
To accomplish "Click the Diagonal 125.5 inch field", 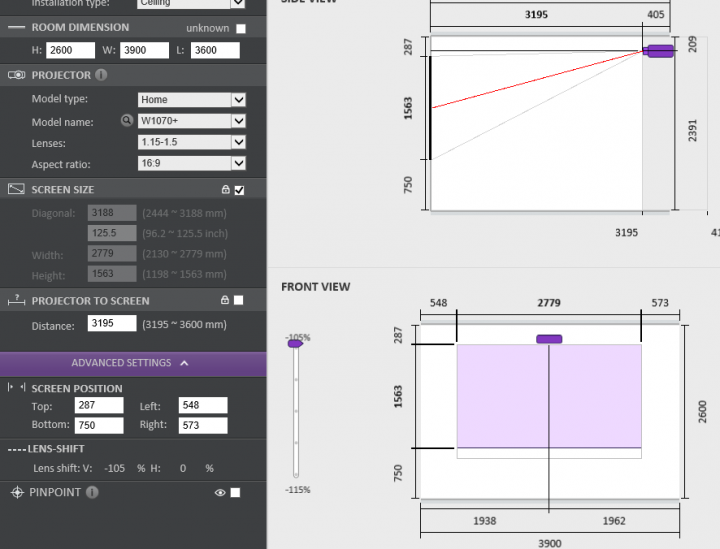I will (x=112, y=233).
